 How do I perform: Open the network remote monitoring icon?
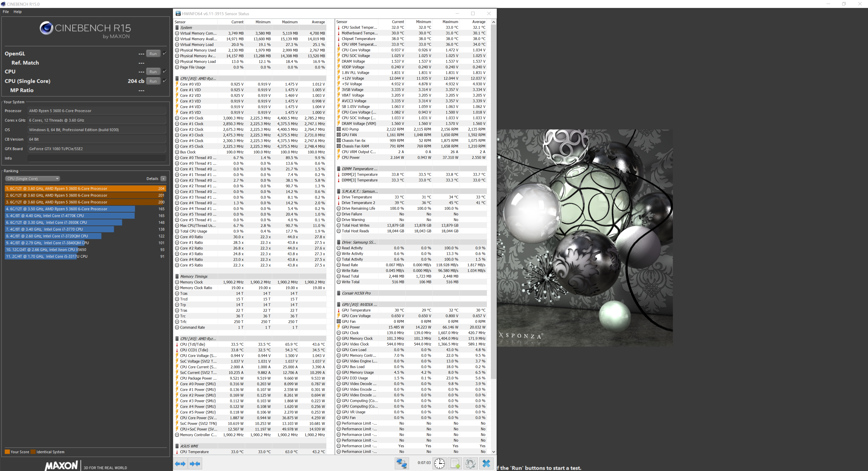[x=402, y=463]
